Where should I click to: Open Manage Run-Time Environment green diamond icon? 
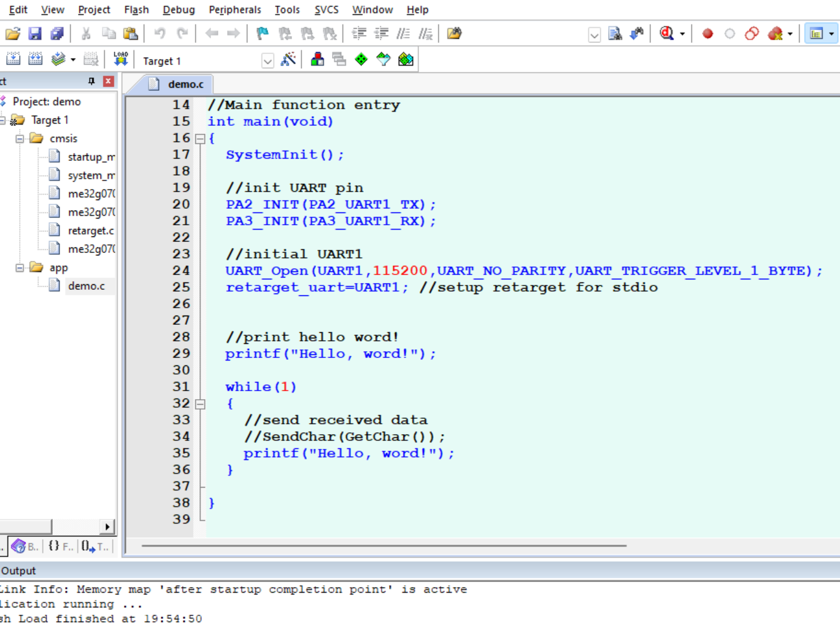(361, 60)
